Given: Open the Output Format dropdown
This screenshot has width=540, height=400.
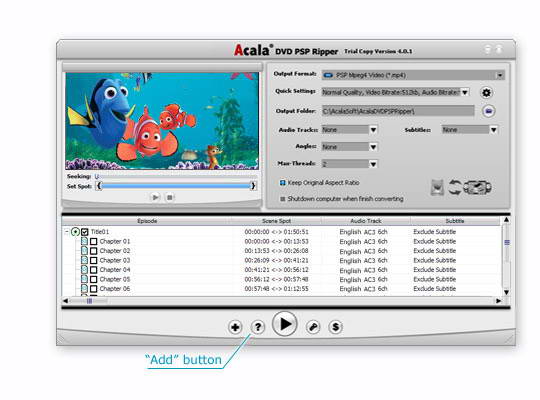Looking at the screenshot, I should pos(500,75).
